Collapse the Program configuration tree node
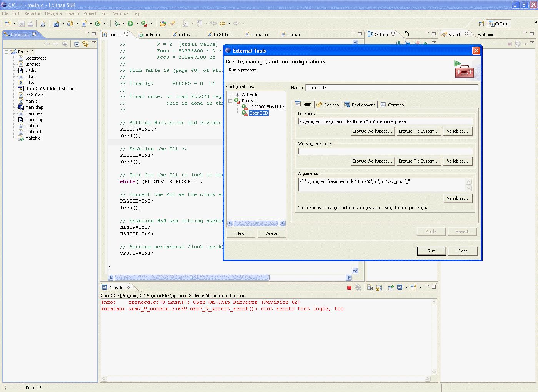538x392 pixels. point(230,101)
